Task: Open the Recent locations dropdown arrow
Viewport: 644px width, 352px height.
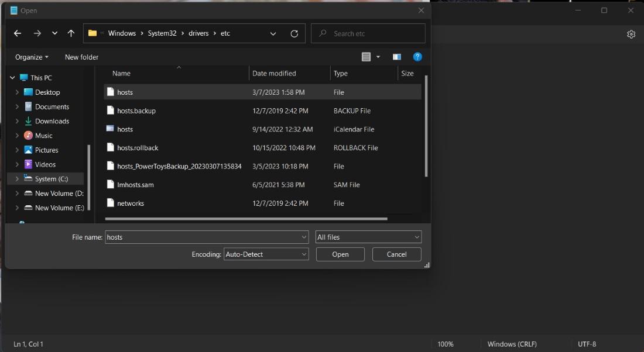Action: 54,33
